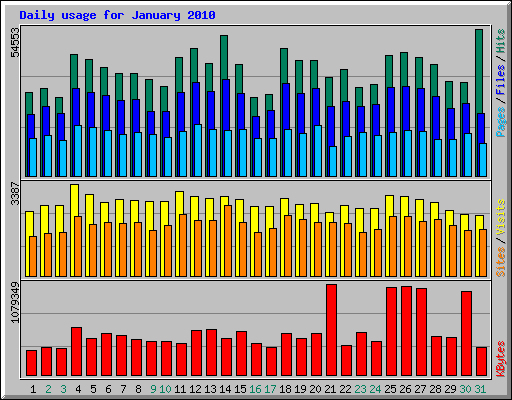This screenshot has height=400, width=512.
Task: Click day 9 on the x-axis
Action: pos(153,389)
